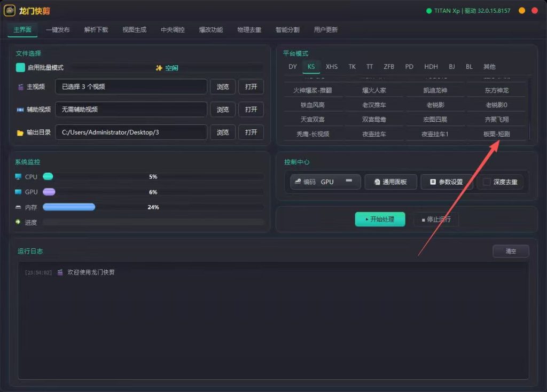
Task: Pick the BL platform tab
Action: coord(469,67)
